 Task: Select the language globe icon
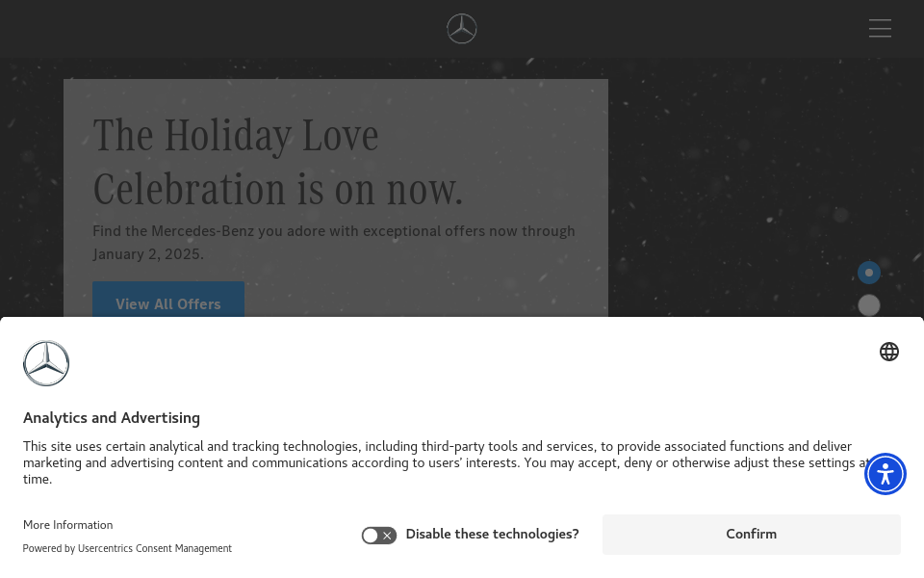pyautogui.click(x=889, y=352)
